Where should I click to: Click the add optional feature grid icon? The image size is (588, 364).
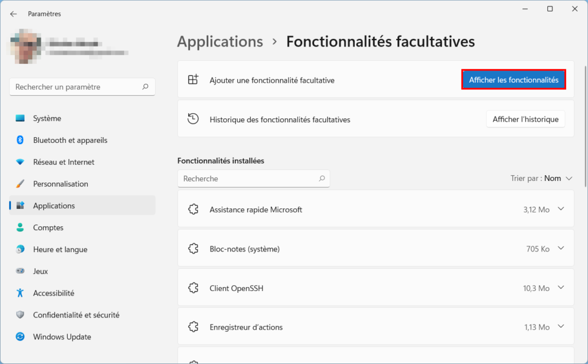point(193,79)
